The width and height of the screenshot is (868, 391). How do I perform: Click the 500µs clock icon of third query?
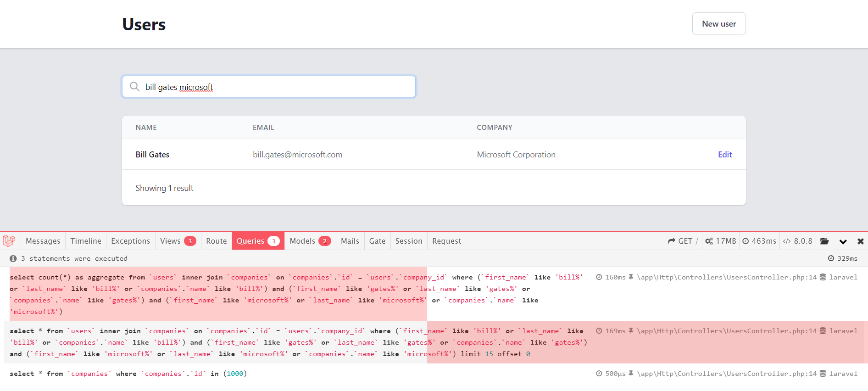coord(599,374)
